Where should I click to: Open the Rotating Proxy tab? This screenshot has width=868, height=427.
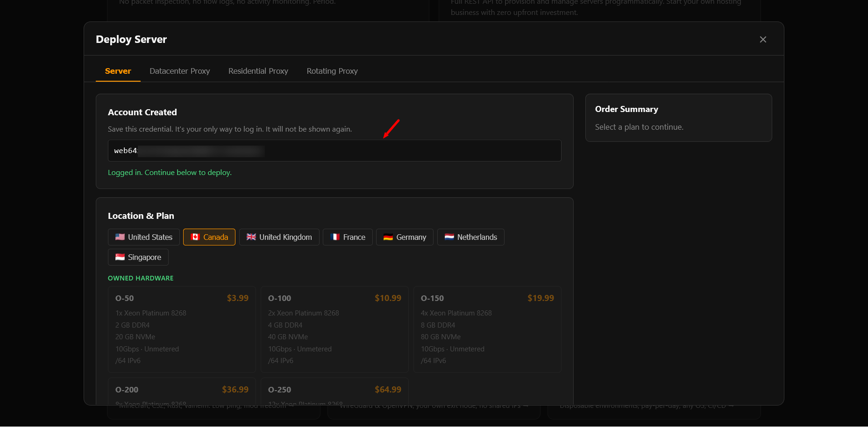(x=332, y=71)
